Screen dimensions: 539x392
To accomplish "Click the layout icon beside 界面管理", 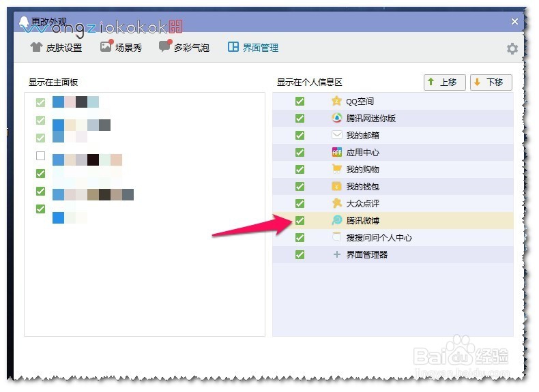I will tap(233, 47).
